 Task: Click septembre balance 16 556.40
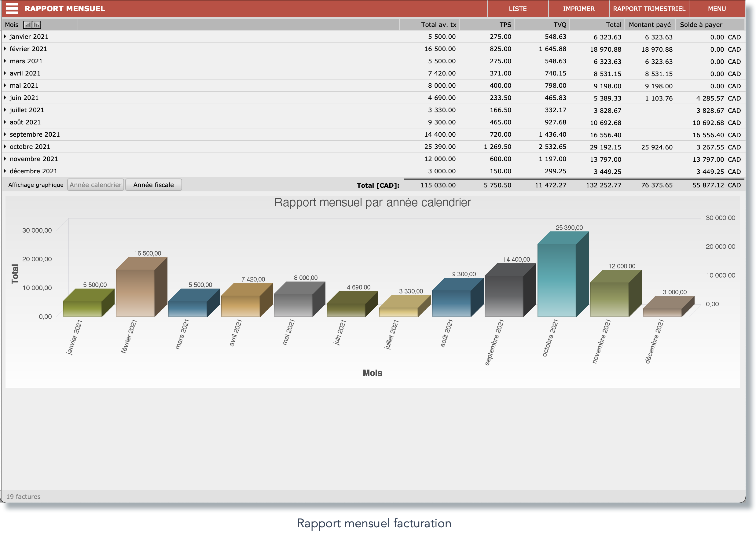708,135
